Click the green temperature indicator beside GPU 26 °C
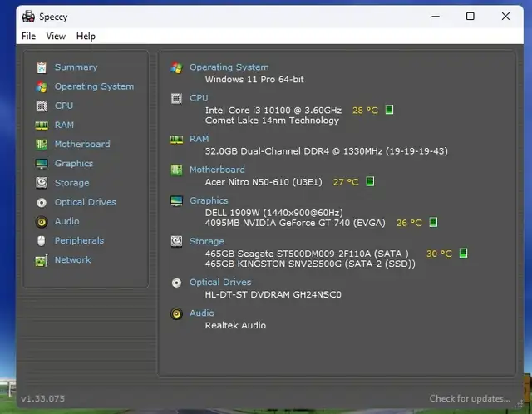Screen dimensions: 532x414 pos(433,222)
